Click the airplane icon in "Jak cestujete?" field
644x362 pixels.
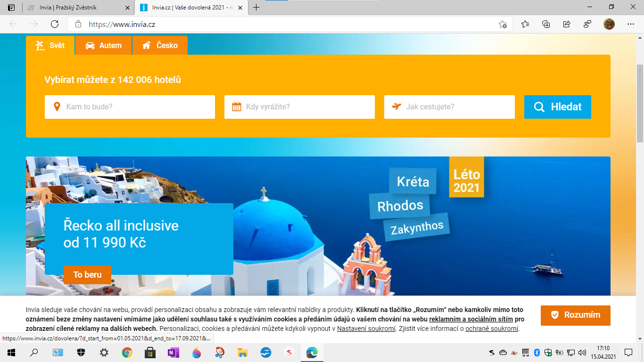point(396,107)
